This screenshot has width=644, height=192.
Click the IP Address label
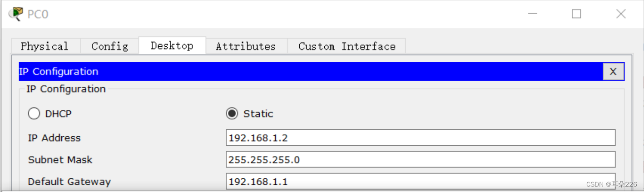tap(54, 138)
